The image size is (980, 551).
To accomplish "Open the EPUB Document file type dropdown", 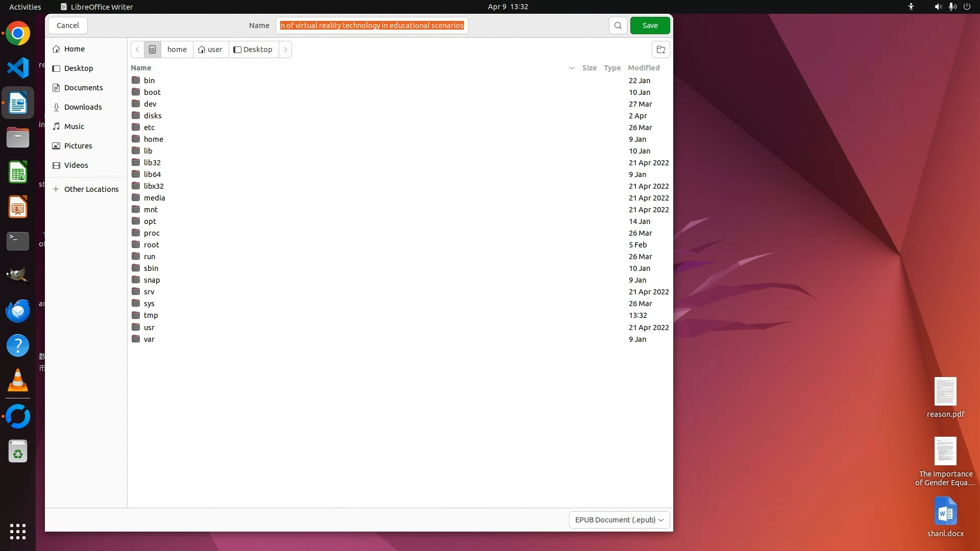I will pyautogui.click(x=619, y=520).
